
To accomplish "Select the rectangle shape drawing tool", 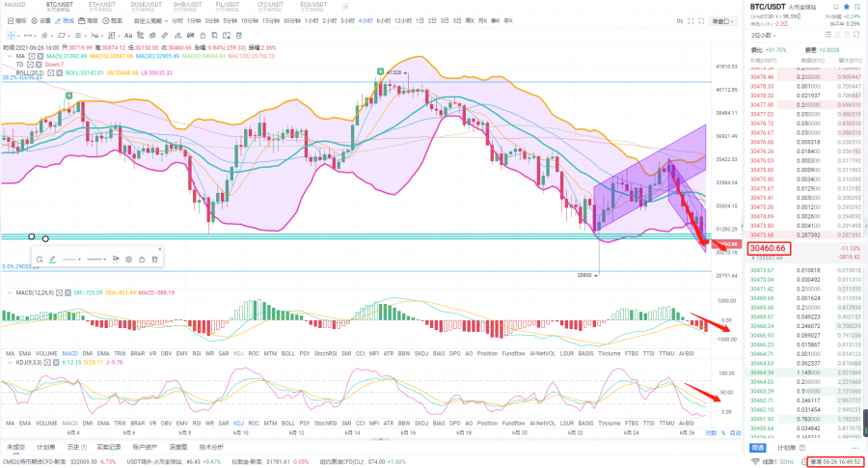I will 62,36.
